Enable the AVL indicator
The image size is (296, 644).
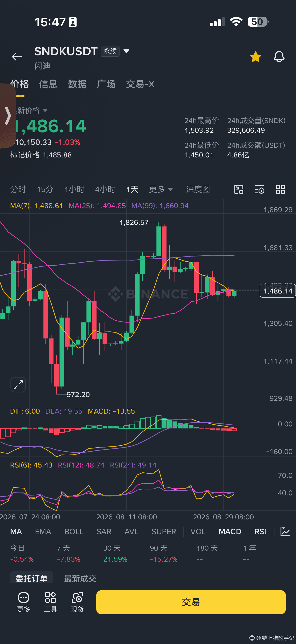131,532
